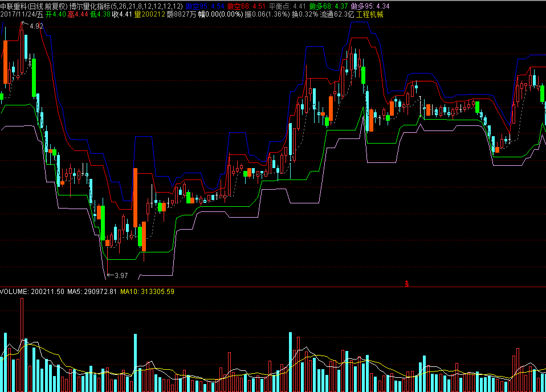The image size is (546, 392).
Task: Click the 4.92 highest price marker
Action: tap(36, 26)
